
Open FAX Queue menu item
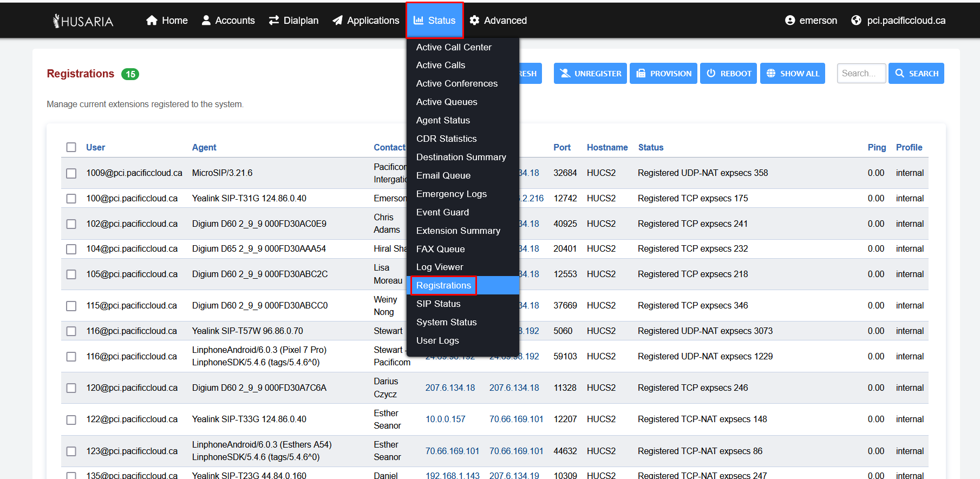coord(463,249)
